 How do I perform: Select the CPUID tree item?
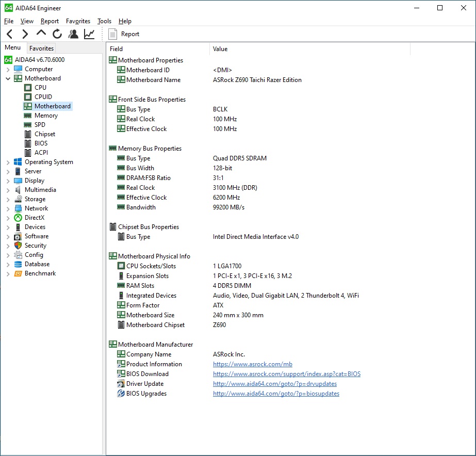click(43, 97)
